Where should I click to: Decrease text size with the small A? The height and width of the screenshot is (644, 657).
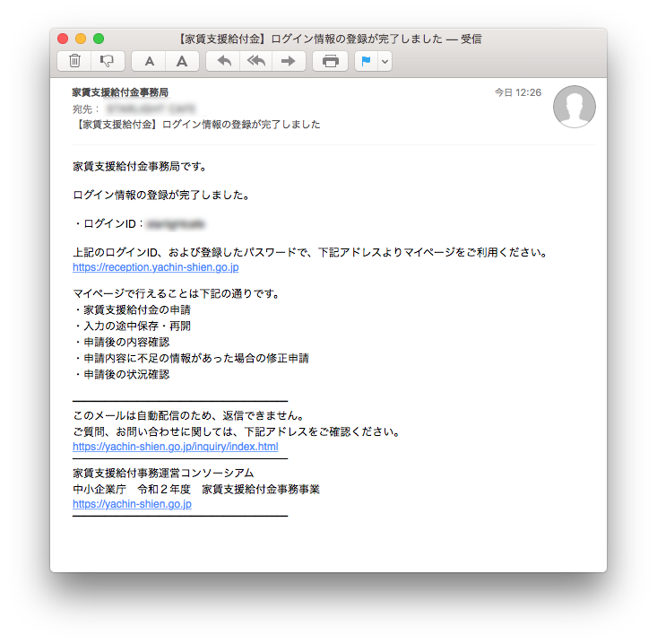150,61
